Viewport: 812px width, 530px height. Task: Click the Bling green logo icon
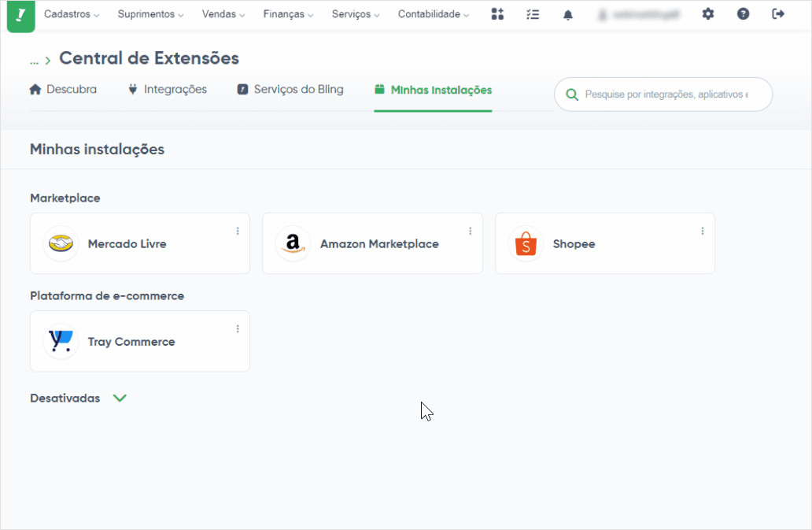20,16
